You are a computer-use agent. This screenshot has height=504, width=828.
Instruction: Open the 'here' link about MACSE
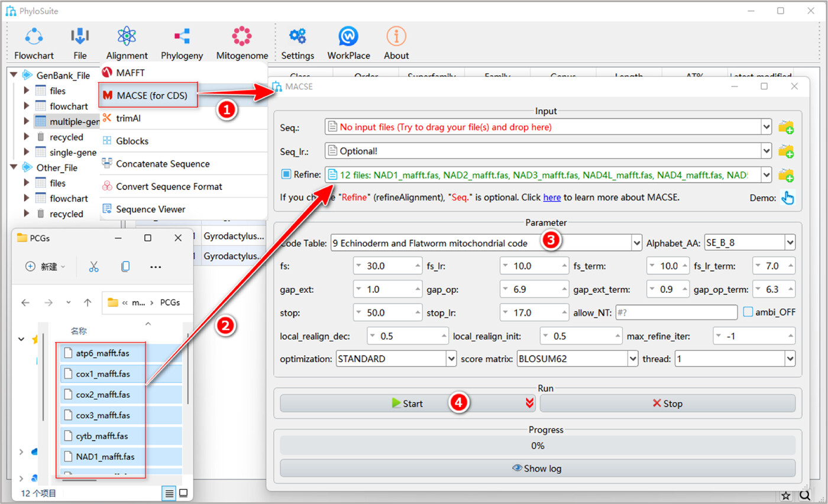pos(552,198)
